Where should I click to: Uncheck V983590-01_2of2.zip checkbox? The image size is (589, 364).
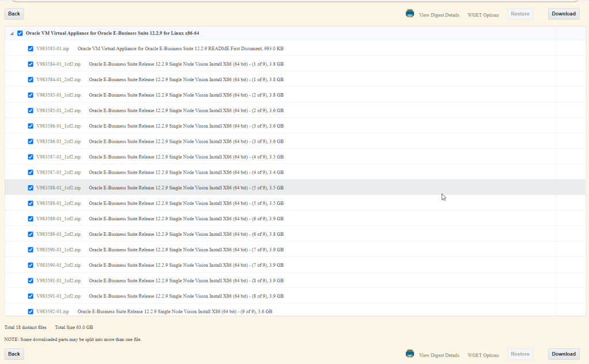coord(31,265)
